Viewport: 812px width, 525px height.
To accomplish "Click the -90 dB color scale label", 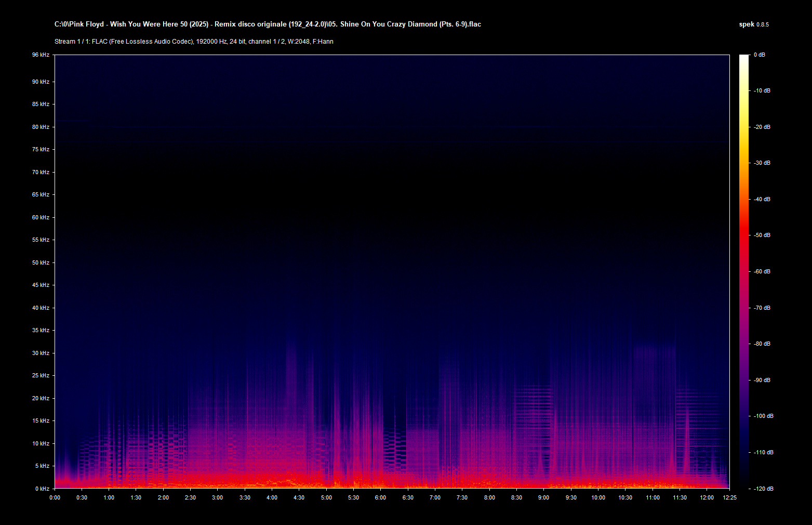I will click(x=762, y=380).
